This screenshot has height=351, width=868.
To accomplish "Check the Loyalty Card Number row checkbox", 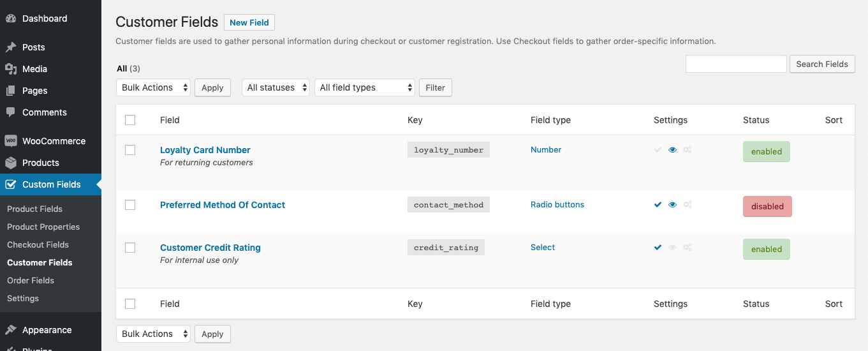I will pos(130,150).
